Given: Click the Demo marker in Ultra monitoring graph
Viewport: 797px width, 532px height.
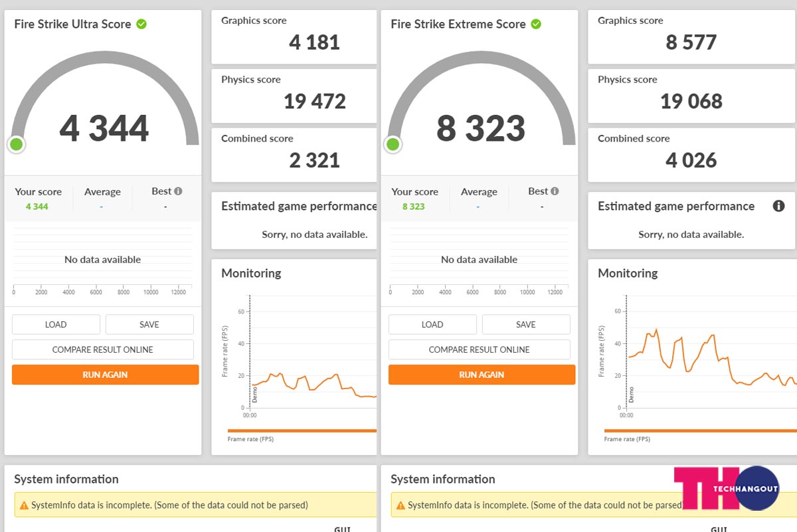Looking at the screenshot, I should tap(254, 395).
